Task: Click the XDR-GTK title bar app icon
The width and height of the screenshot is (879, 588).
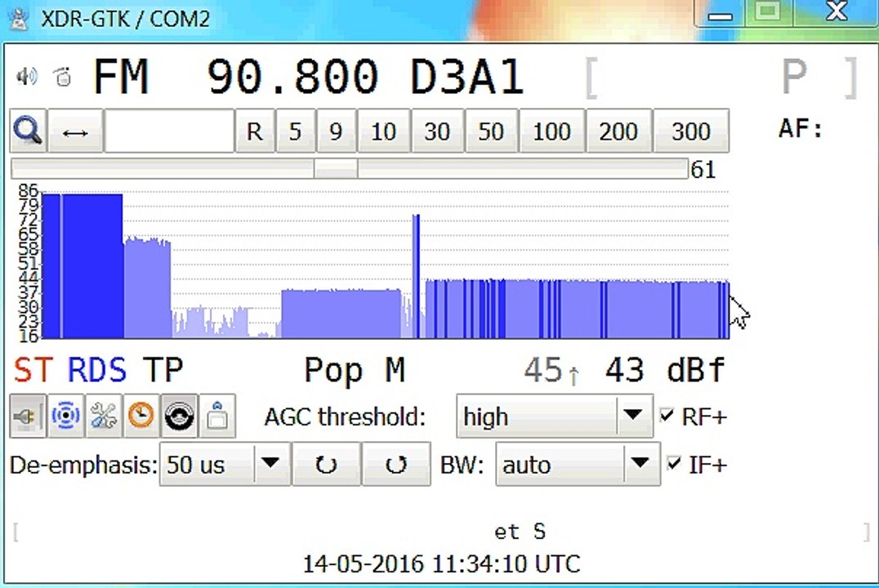Action: [19, 19]
